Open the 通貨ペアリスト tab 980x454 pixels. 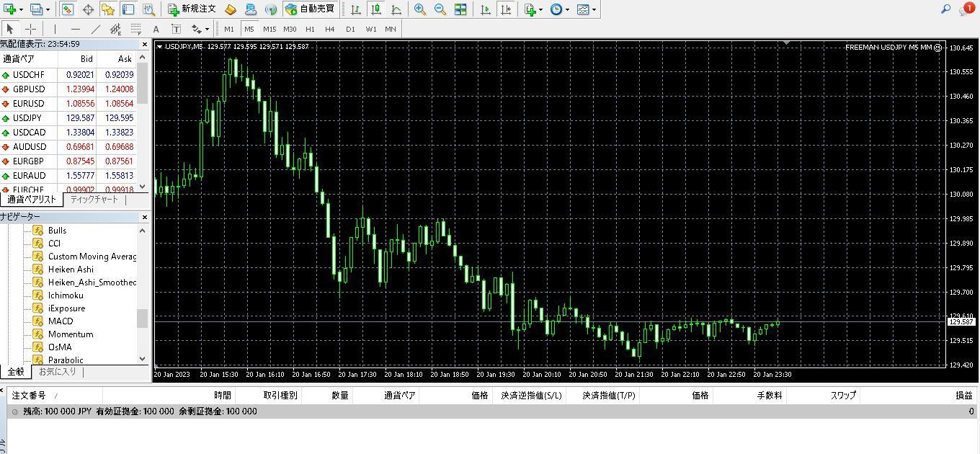(x=32, y=200)
